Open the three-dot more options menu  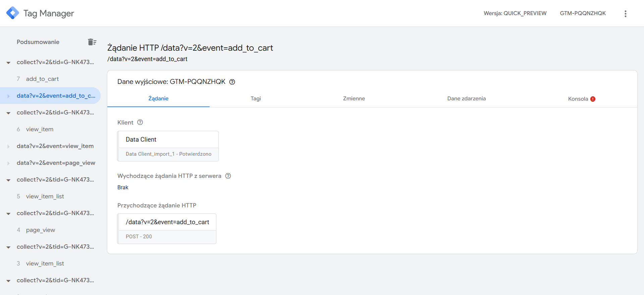click(625, 13)
